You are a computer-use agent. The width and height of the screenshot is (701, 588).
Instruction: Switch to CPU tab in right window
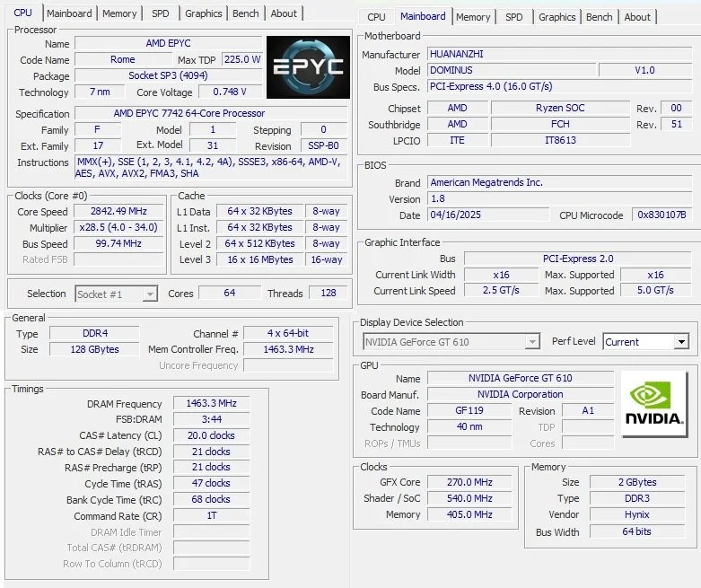coord(376,17)
